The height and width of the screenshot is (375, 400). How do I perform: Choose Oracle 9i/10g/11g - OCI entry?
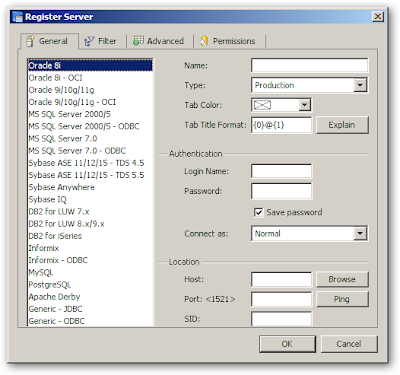pyautogui.click(x=90, y=102)
